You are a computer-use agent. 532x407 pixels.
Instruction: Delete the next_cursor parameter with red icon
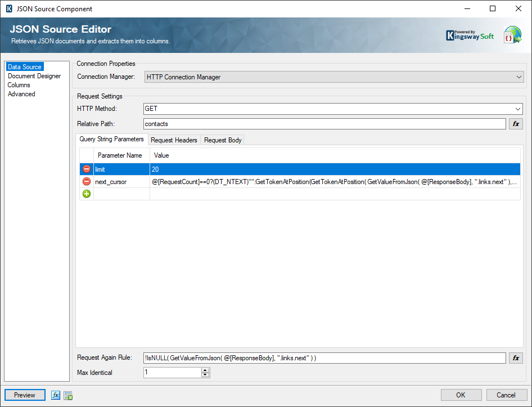point(87,182)
